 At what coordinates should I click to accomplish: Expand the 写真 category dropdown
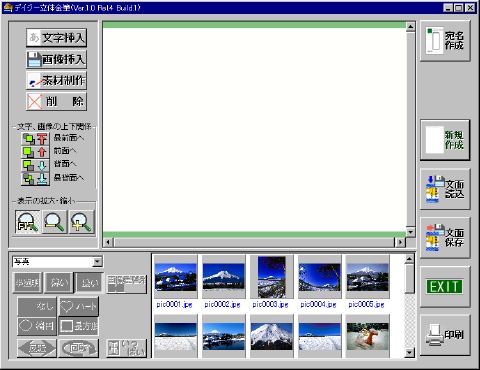tap(97, 262)
